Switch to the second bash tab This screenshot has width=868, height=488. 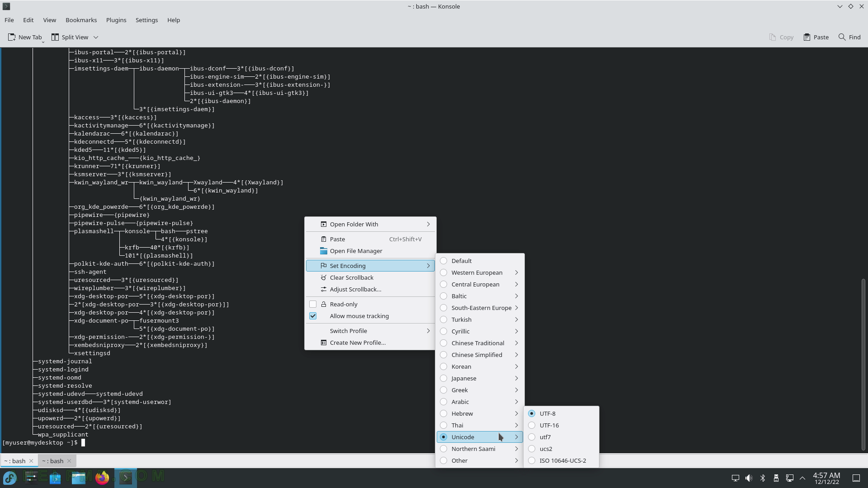click(x=53, y=461)
